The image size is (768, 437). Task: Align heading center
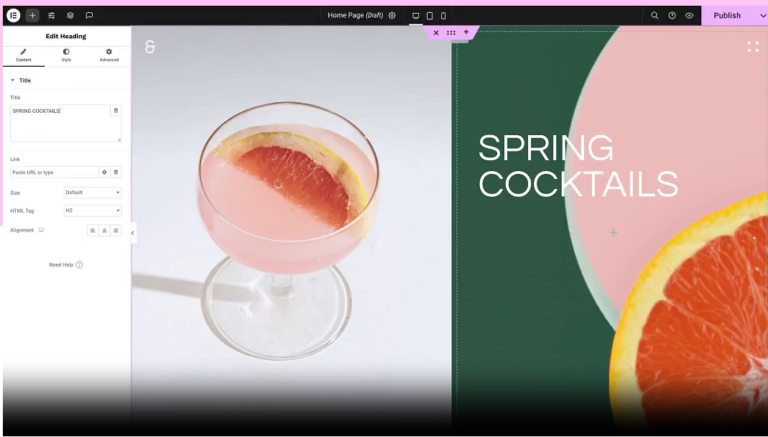click(x=104, y=230)
